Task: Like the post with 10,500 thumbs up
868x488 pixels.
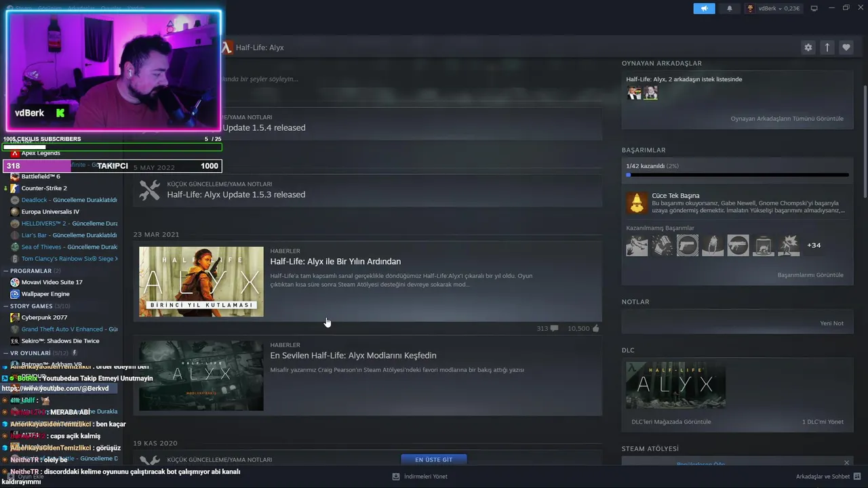Action: (595, 328)
